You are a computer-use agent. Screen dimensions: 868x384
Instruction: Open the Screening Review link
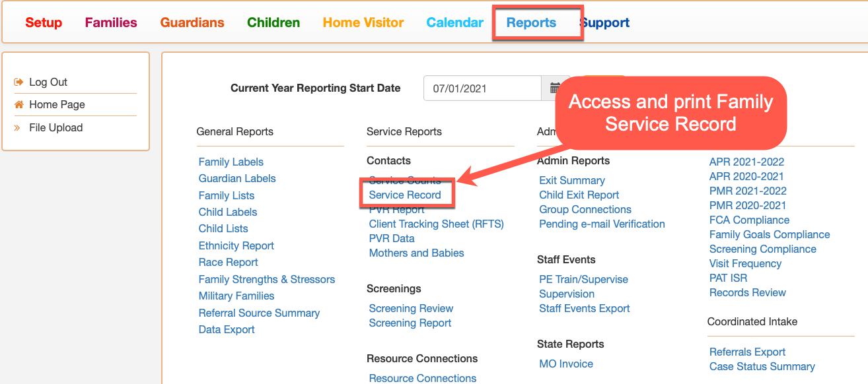click(x=411, y=308)
